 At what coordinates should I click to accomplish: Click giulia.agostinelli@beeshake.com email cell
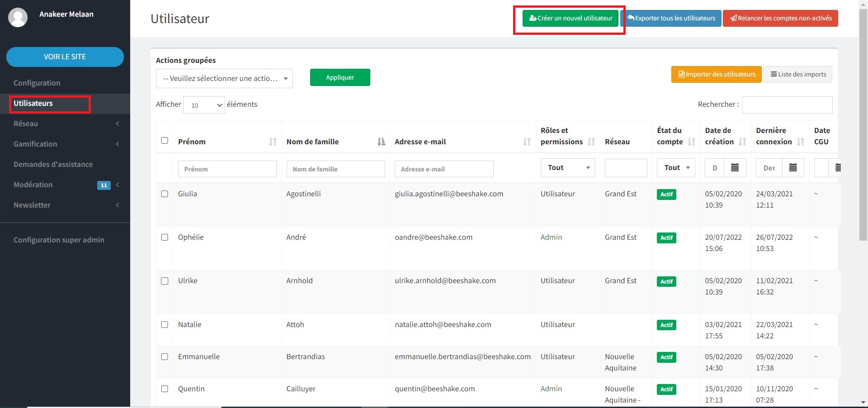click(449, 194)
